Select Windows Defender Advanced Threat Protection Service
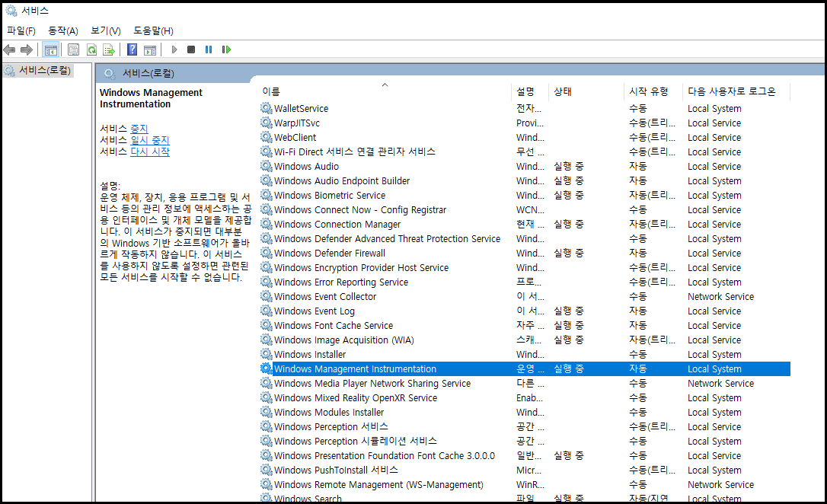This screenshot has height=504, width=827. coord(525,239)
